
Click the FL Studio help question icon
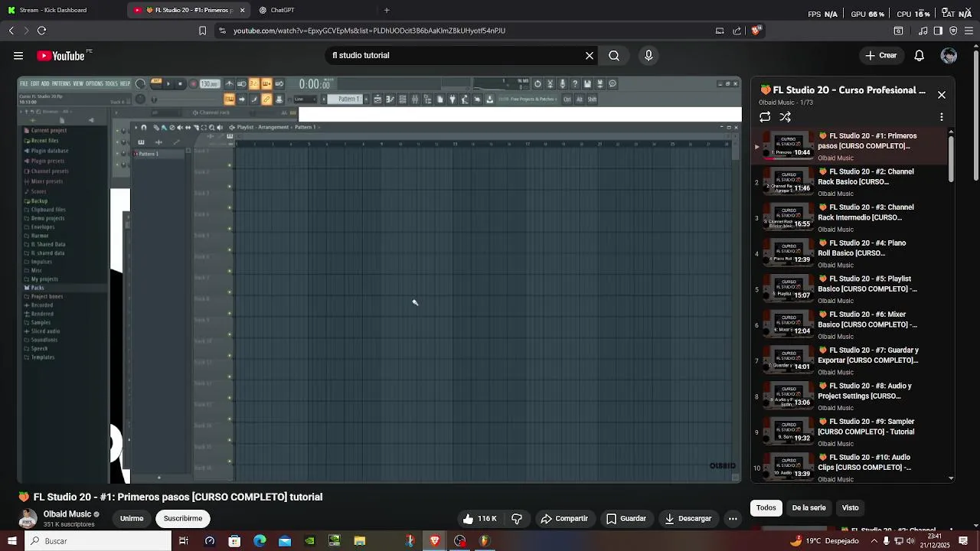tap(575, 83)
